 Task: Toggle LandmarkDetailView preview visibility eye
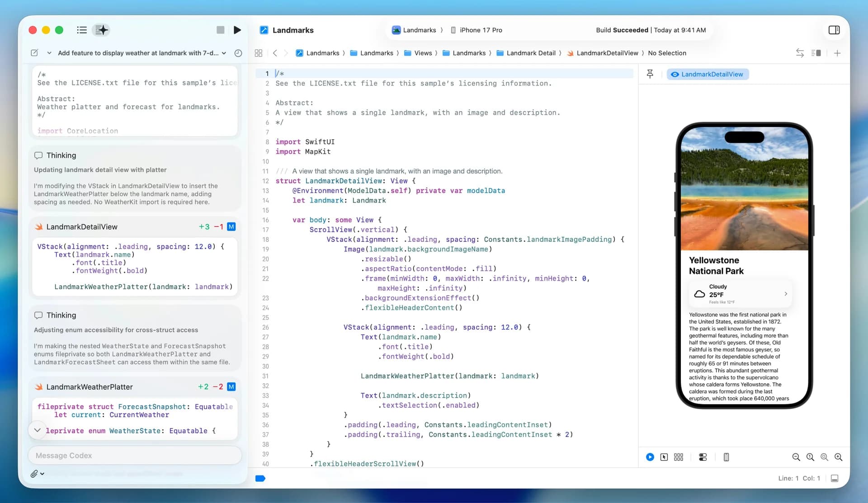(x=675, y=74)
